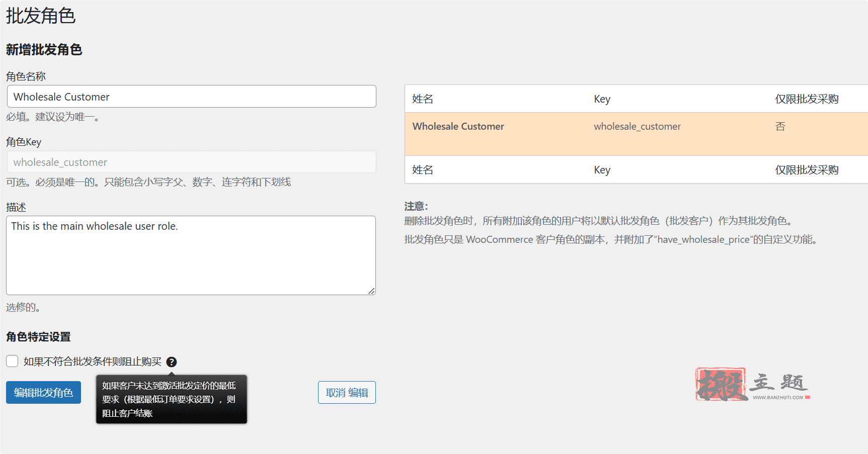Sort by 姓名 in table header
Viewport: 868px width, 454px height.
point(423,99)
